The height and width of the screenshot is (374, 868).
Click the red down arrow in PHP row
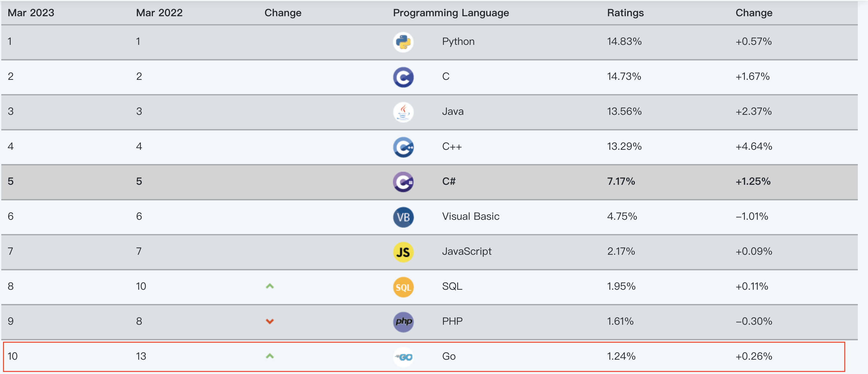click(269, 322)
